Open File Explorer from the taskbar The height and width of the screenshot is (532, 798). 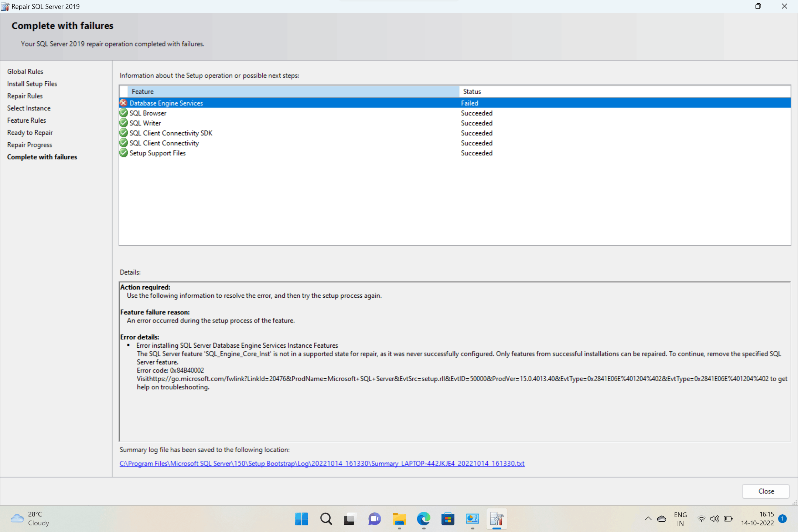[399, 519]
